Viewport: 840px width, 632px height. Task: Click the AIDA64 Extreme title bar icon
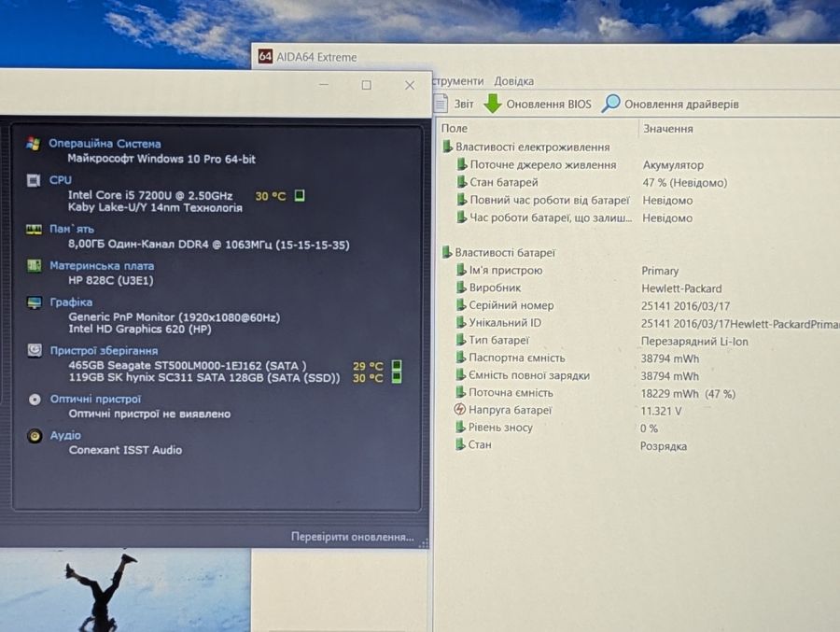pos(265,56)
